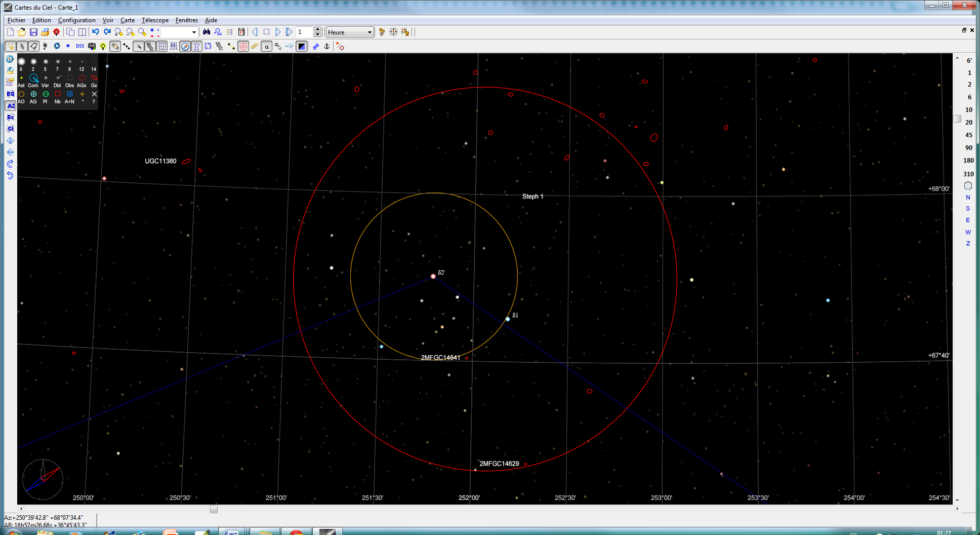Click the print chart icon

[45, 32]
